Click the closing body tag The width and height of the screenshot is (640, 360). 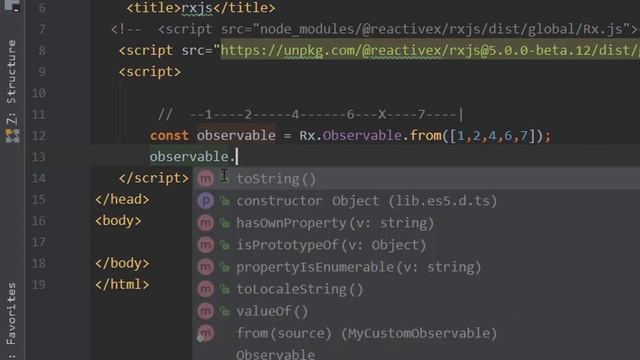122,263
